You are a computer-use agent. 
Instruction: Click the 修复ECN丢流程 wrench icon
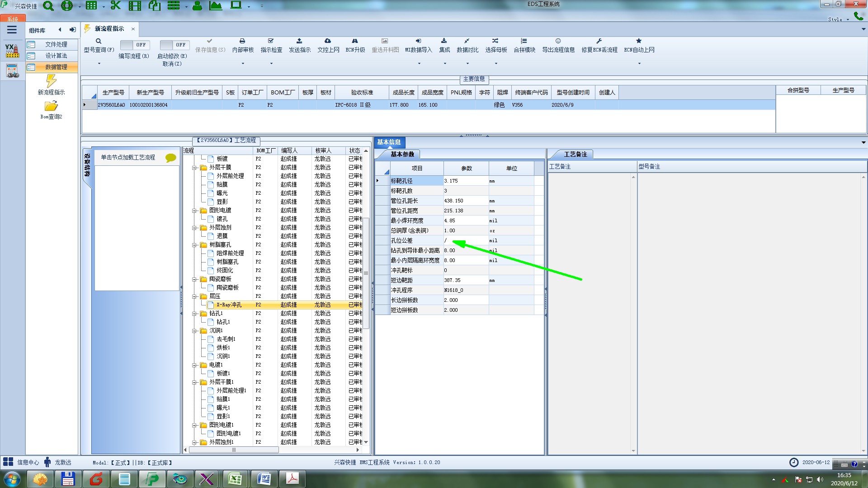click(x=599, y=41)
